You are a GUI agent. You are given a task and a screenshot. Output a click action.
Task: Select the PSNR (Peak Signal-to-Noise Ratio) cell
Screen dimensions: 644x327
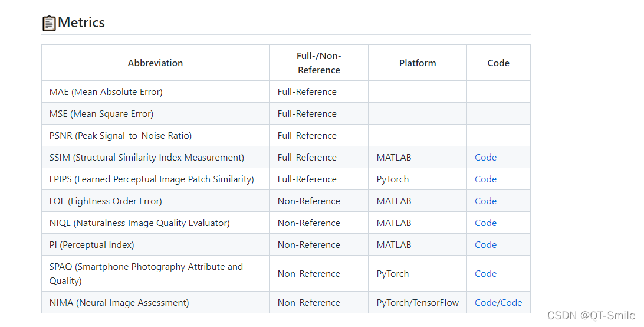[120, 136]
